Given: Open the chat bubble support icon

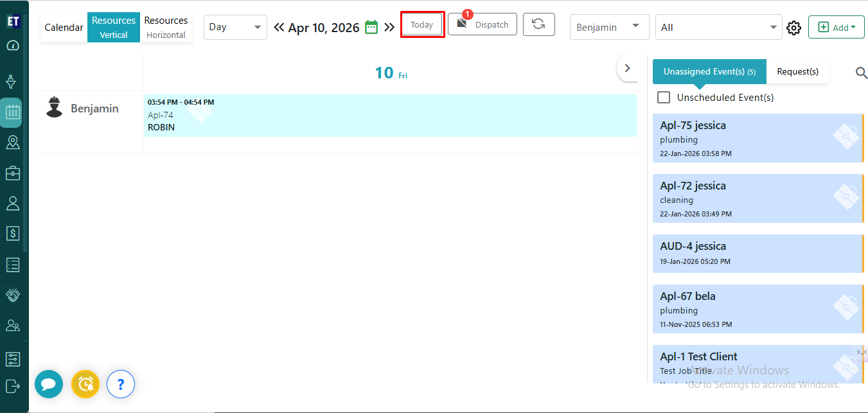Looking at the screenshot, I should pyautogui.click(x=49, y=384).
